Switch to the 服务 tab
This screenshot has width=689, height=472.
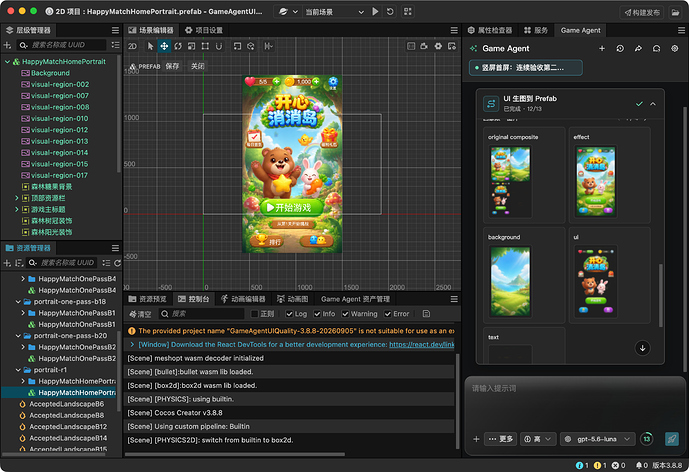(x=536, y=30)
